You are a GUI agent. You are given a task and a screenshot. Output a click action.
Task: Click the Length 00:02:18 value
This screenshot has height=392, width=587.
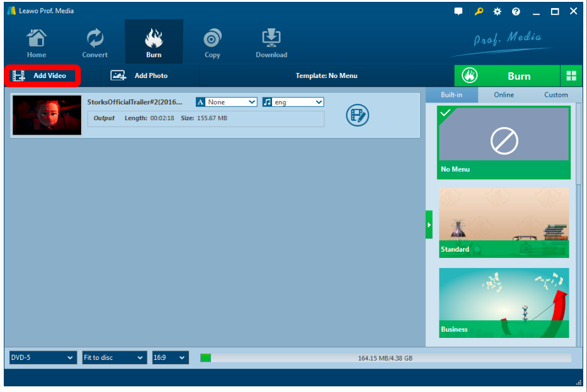click(162, 118)
